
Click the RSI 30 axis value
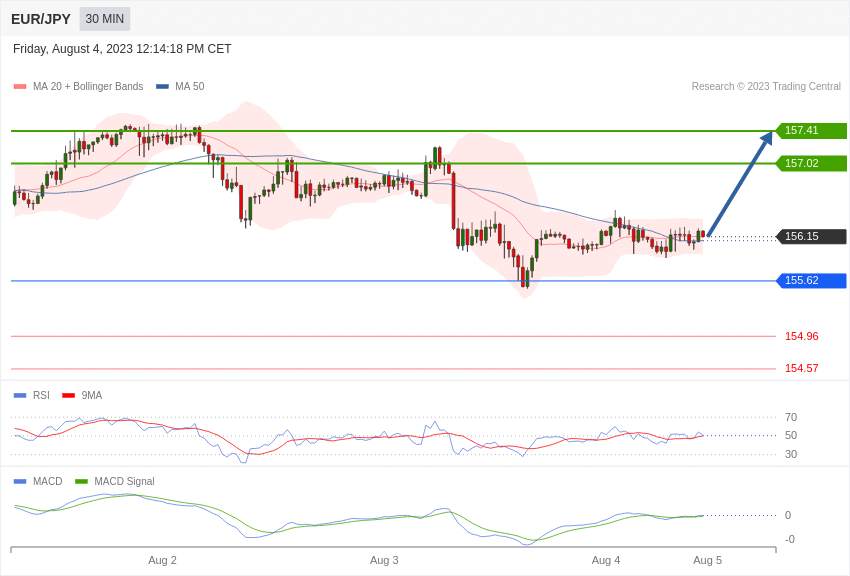[791, 454]
